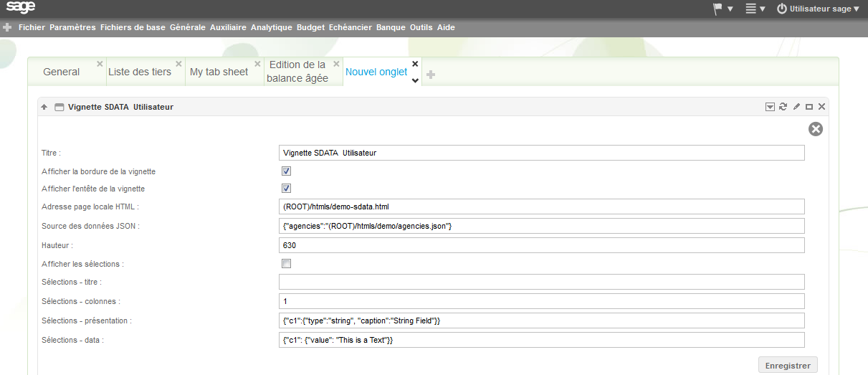Open the Paramètres menu
The height and width of the screenshot is (375, 868).
[x=72, y=28]
